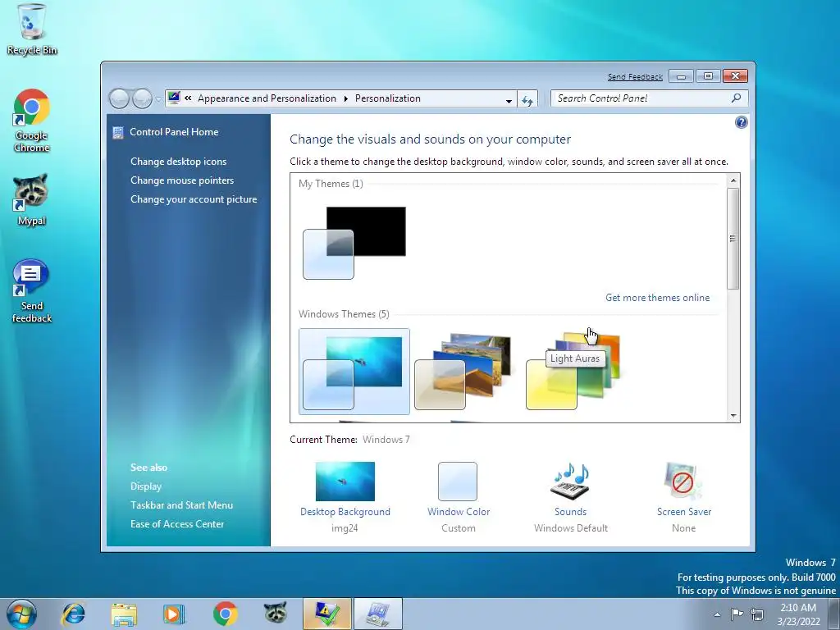Open the Mypal raccoon desktop shortcut
The image size is (840, 630).
(x=31, y=199)
